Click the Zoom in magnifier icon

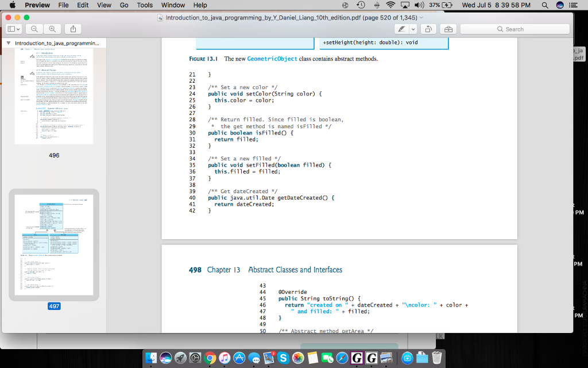[x=52, y=29]
